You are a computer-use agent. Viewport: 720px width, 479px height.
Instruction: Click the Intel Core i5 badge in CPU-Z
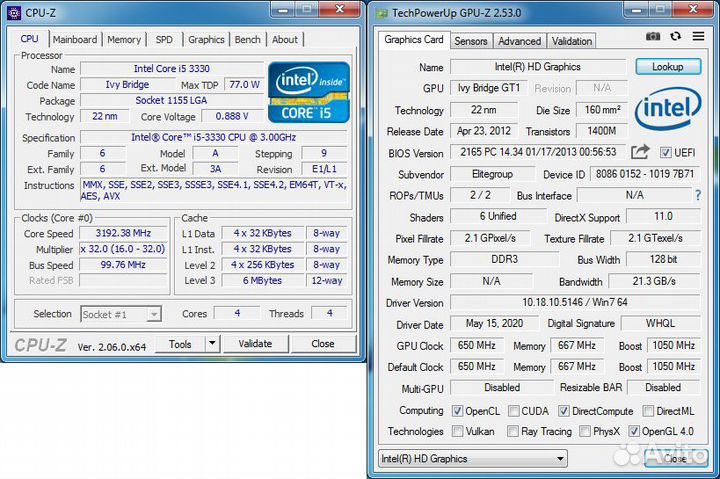click(309, 92)
